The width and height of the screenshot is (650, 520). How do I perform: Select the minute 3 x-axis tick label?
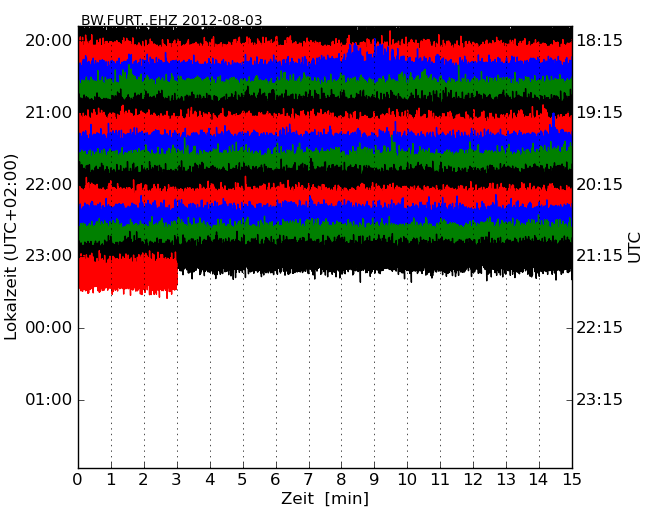(x=177, y=480)
